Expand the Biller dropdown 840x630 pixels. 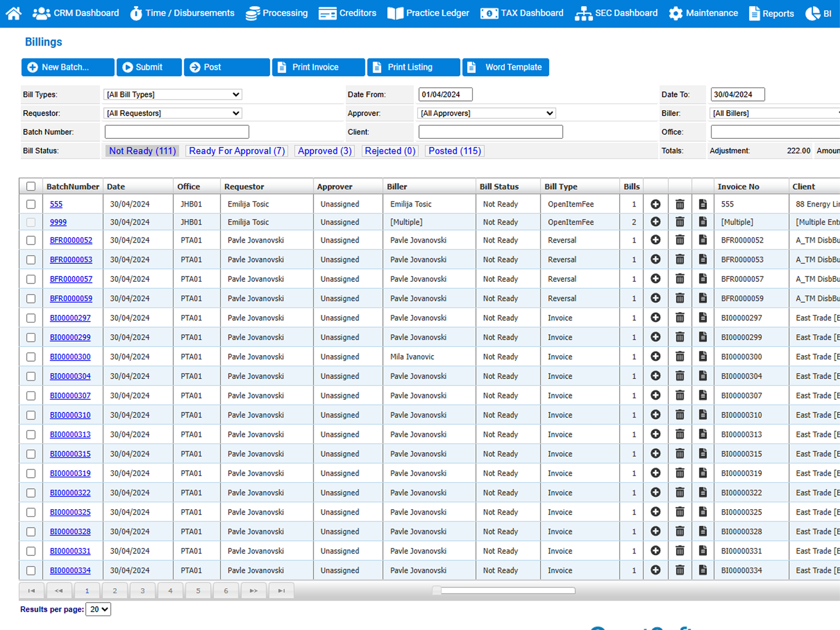coord(775,113)
